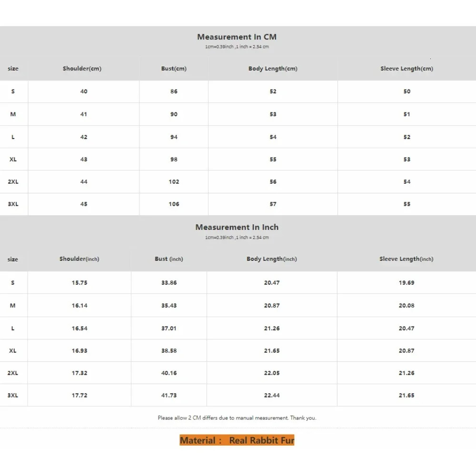
Task: Click the sleeve length inch value 19.69
Action: click(x=407, y=283)
